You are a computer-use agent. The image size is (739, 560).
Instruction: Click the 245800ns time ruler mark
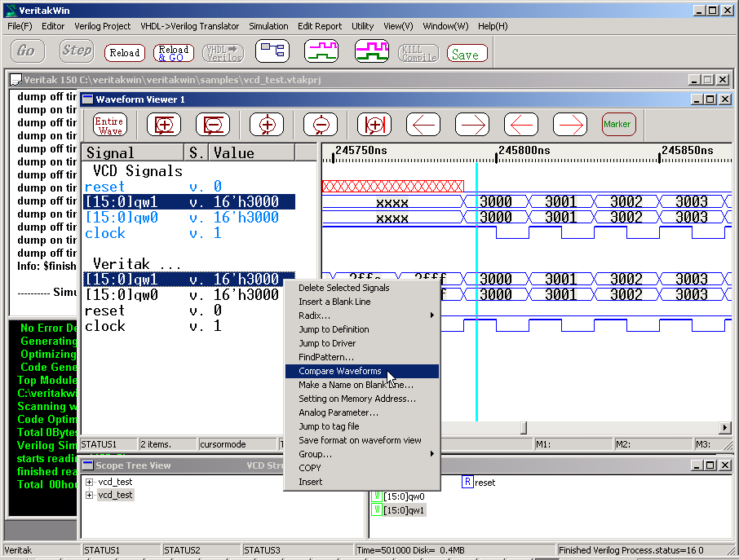524,151
